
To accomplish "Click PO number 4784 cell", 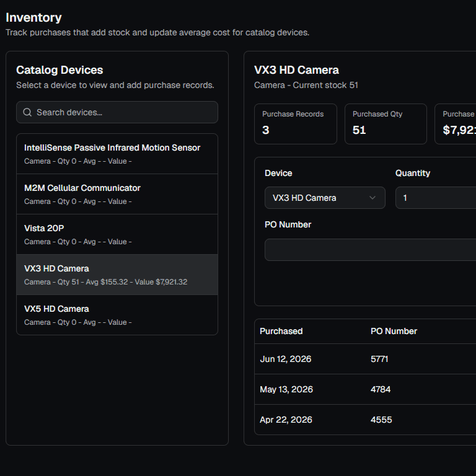I will (x=381, y=389).
